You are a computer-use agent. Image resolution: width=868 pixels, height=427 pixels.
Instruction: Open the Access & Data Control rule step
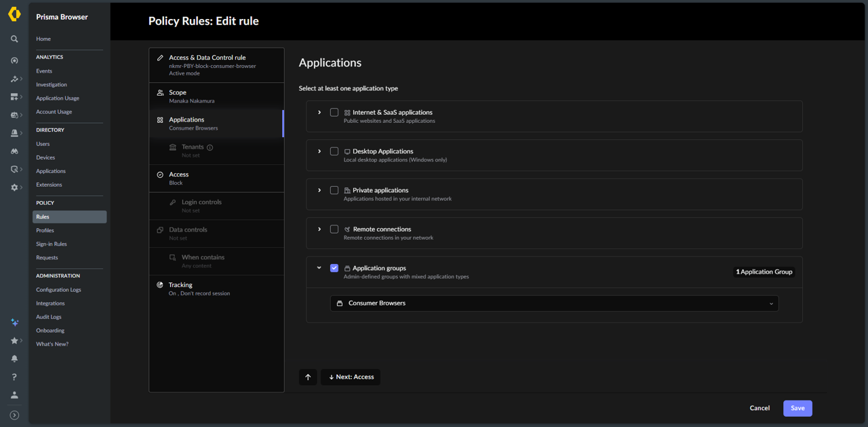pyautogui.click(x=216, y=65)
